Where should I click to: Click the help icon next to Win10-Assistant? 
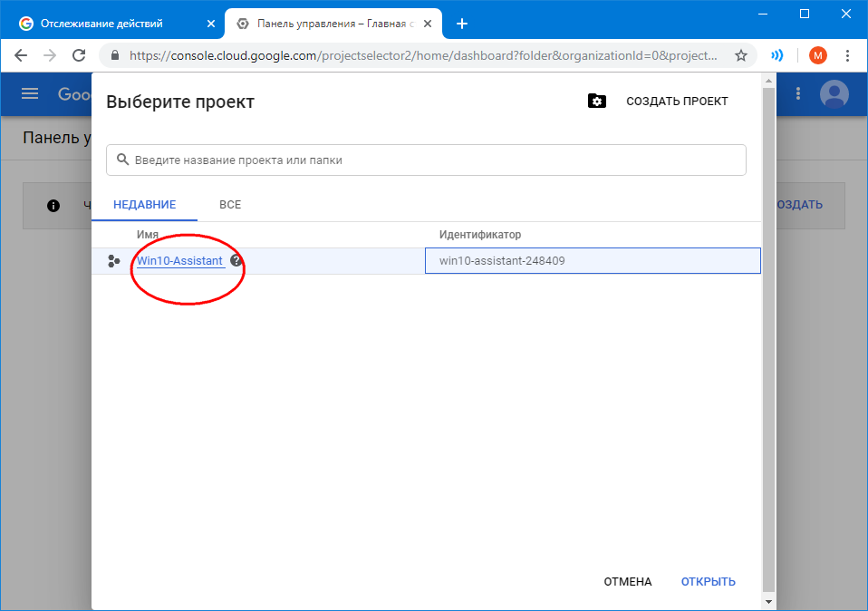click(x=236, y=261)
